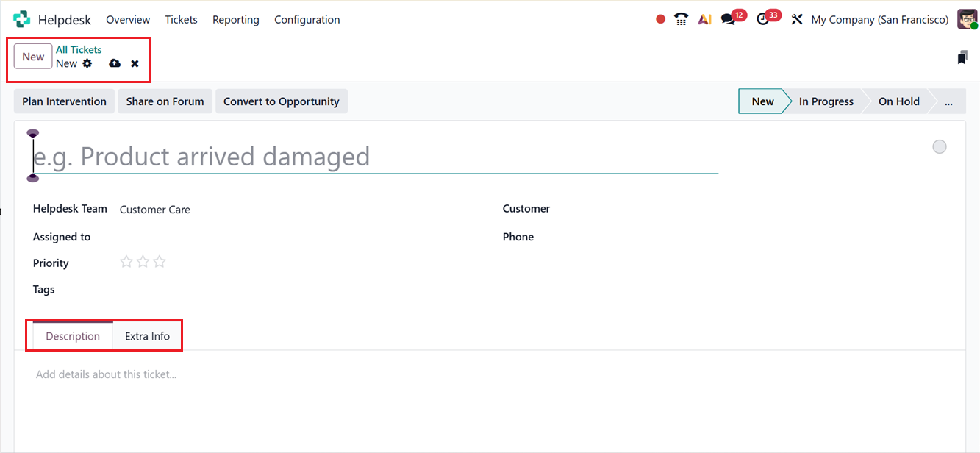The height and width of the screenshot is (453, 980).
Task: Save the ticket with the cloud upload icon
Action: [115, 63]
